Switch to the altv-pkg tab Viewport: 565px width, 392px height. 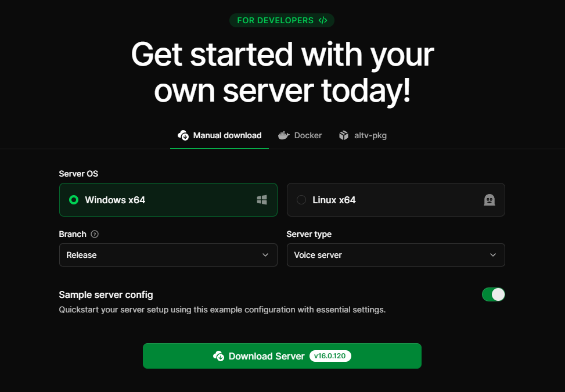tap(362, 135)
